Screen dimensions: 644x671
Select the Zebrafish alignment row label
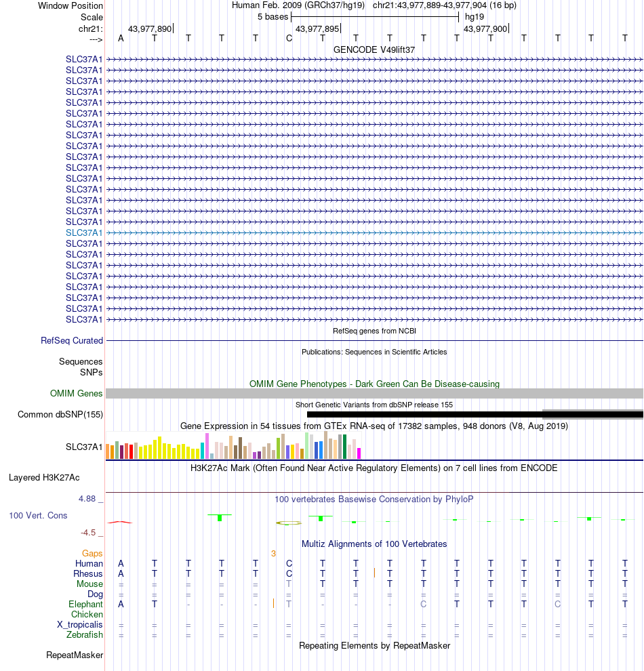(84, 634)
